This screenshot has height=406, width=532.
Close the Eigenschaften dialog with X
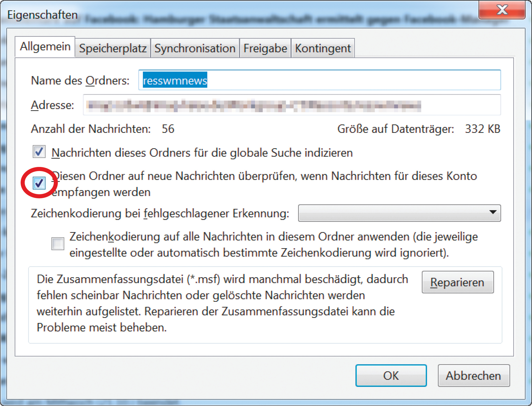[502, 10]
